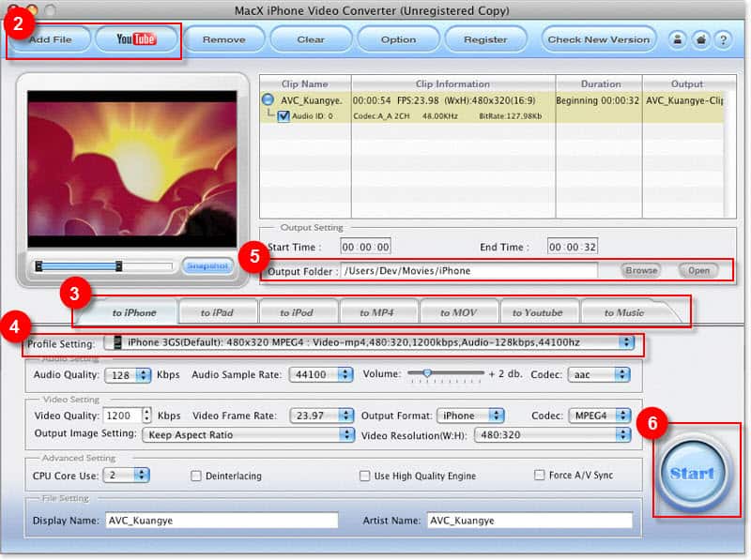Viewport: 751px width, 560px height.
Task: Click the Artist Name field
Action: 529,521
